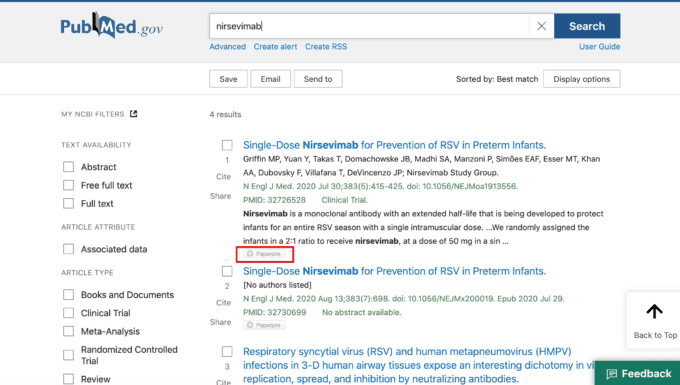Click Paperpile button under PMID 32726528 result
Viewport: 680px width, 385px height.
pos(264,254)
